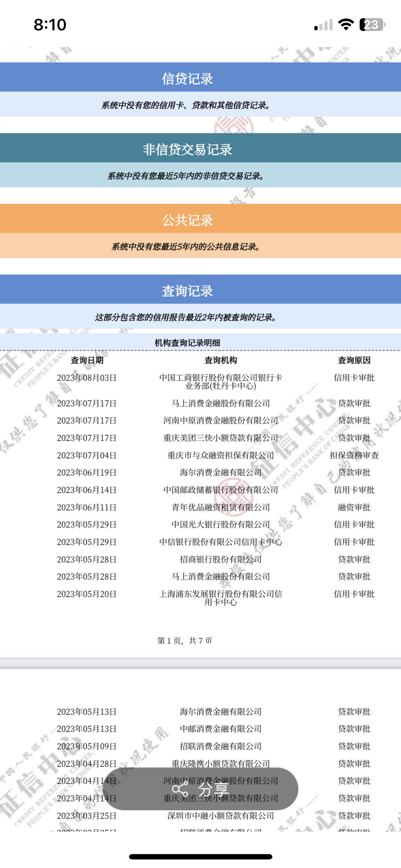Select the date 2023年06月19日
401x868 pixels.
point(87,472)
